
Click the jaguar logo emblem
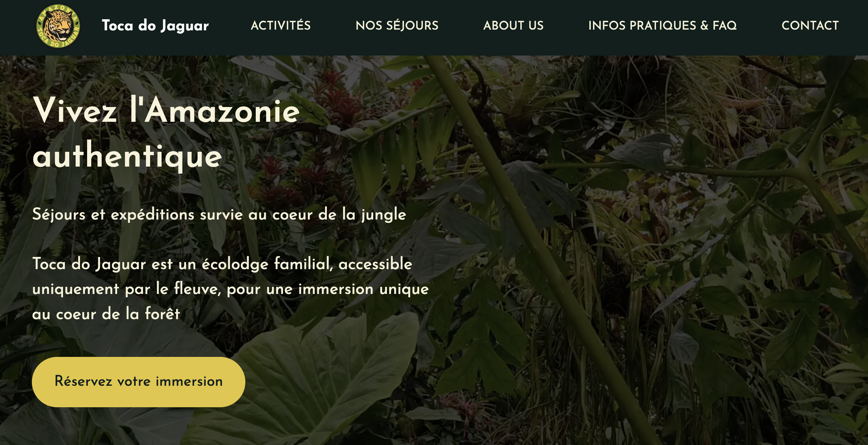[x=58, y=26]
